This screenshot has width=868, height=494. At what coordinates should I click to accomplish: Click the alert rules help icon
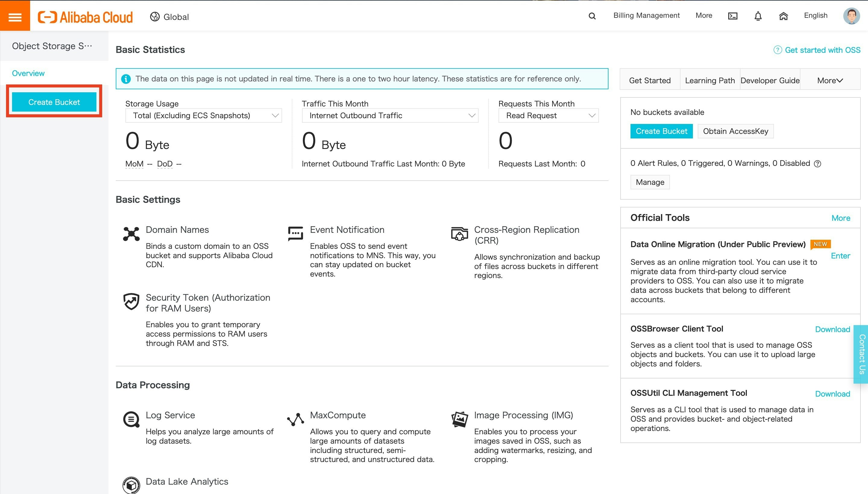[817, 164]
